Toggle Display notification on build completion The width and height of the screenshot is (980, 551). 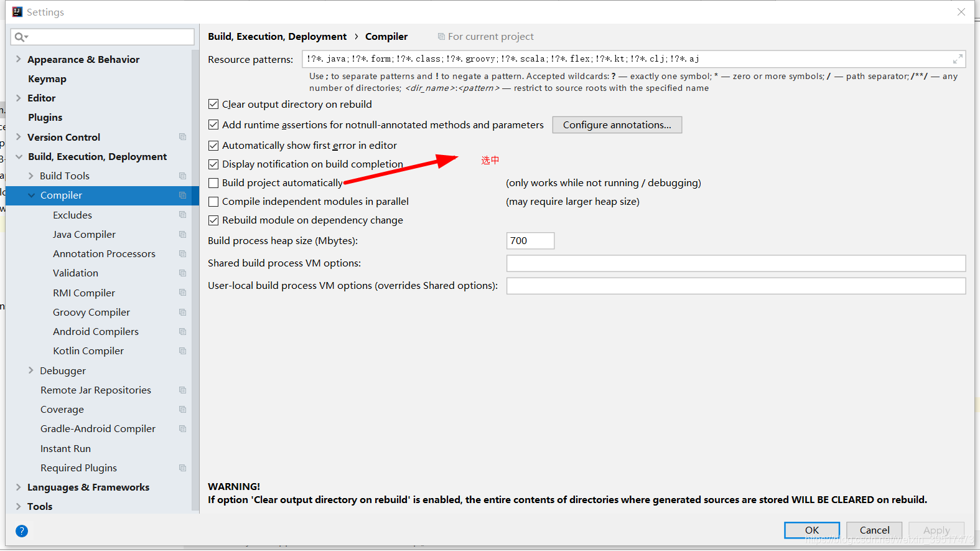tap(213, 164)
